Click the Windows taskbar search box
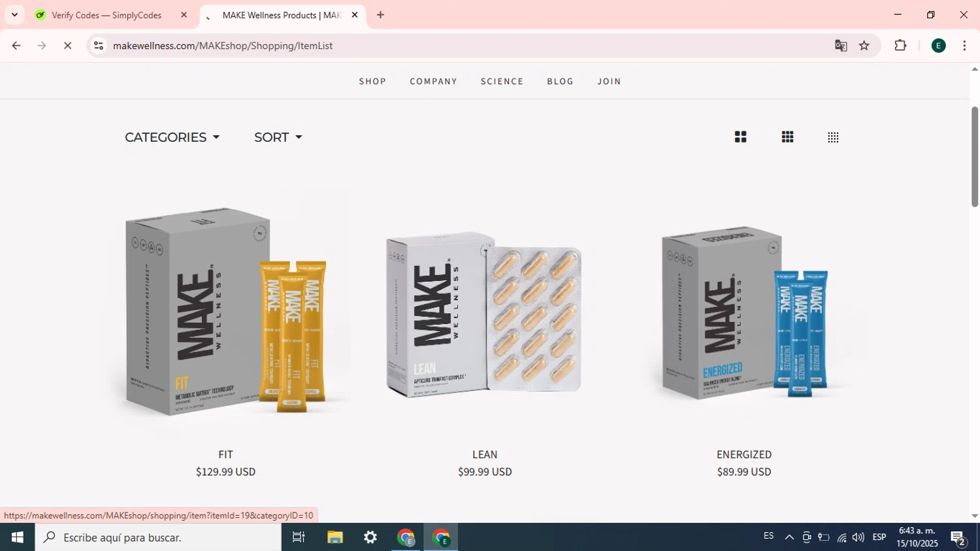This screenshot has width=980, height=551. [x=158, y=537]
